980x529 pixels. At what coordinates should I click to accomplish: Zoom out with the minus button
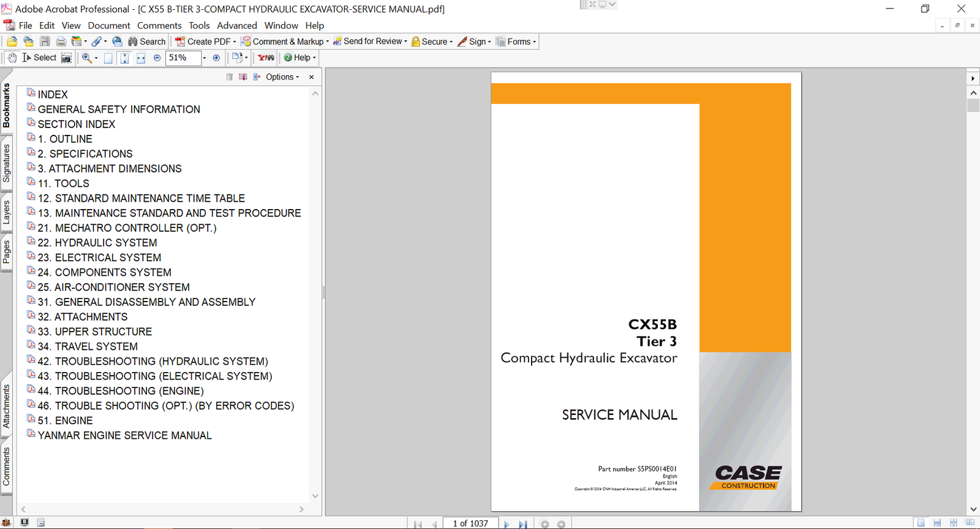coord(157,58)
